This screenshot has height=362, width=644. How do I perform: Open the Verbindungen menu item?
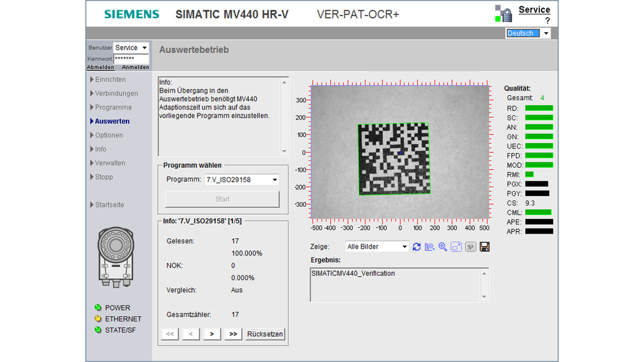(117, 93)
